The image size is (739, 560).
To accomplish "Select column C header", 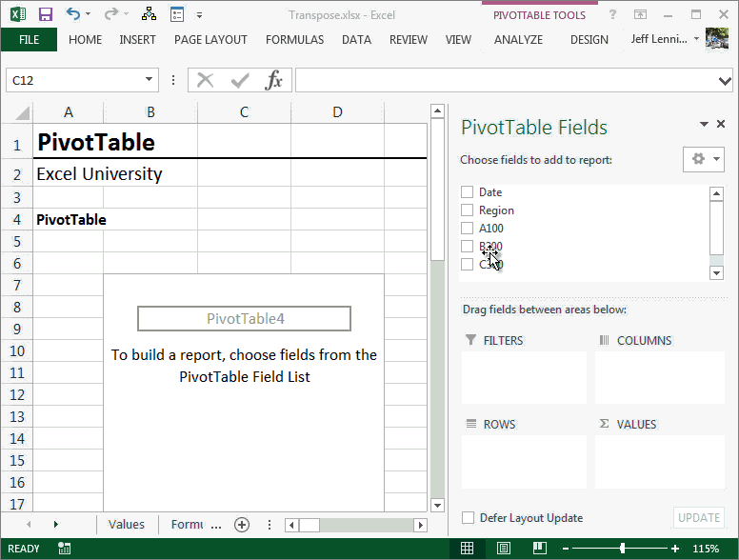I will pos(244,112).
